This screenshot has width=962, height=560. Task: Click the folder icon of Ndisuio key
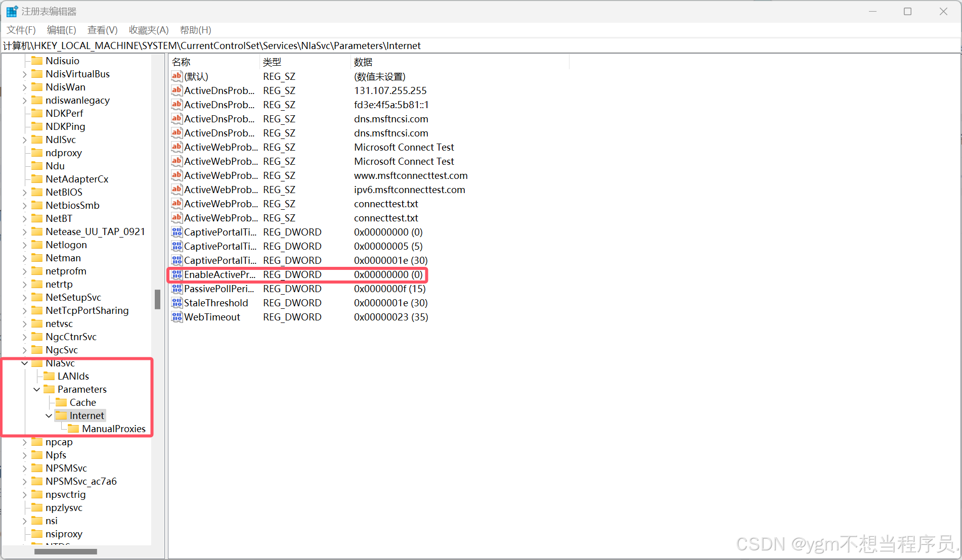point(37,61)
